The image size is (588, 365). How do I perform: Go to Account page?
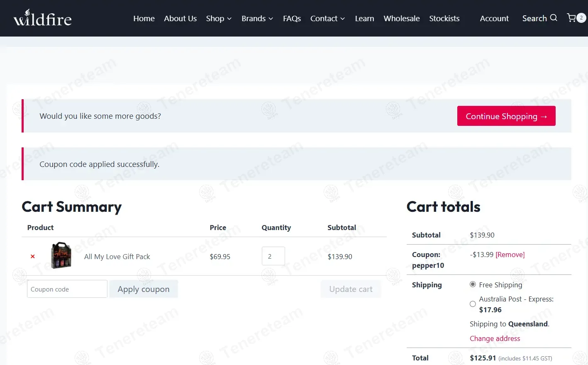(x=494, y=18)
